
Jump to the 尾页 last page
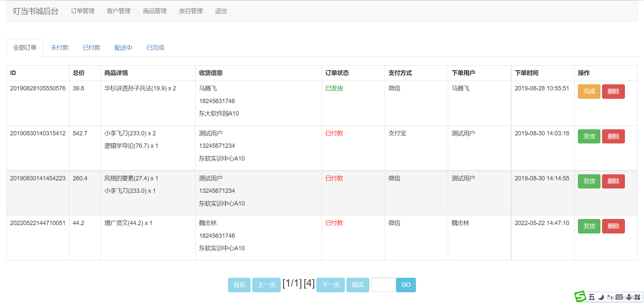coord(358,285)
